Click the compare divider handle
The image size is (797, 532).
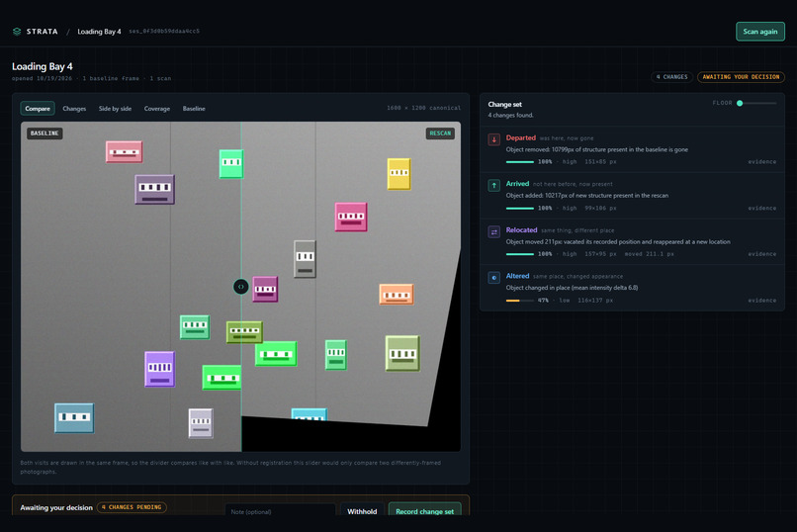click(x=241, y=287)
